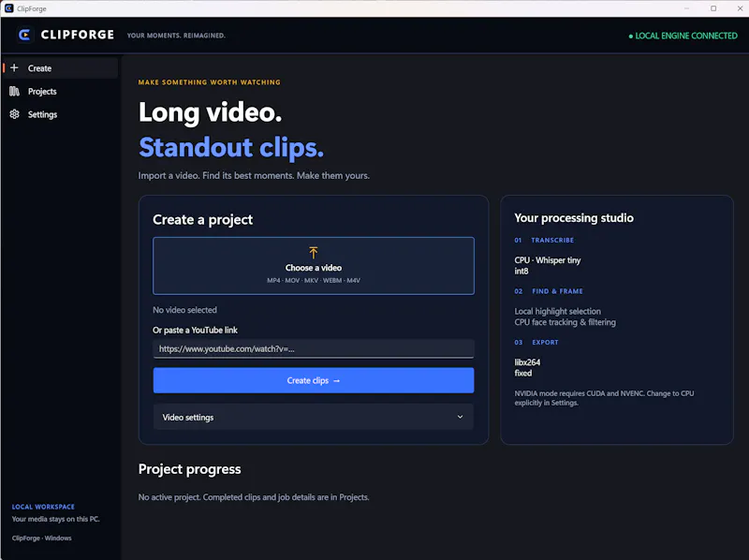Click the 'No video selected' text
Screen dimensions: 749x560
(184, 310)
